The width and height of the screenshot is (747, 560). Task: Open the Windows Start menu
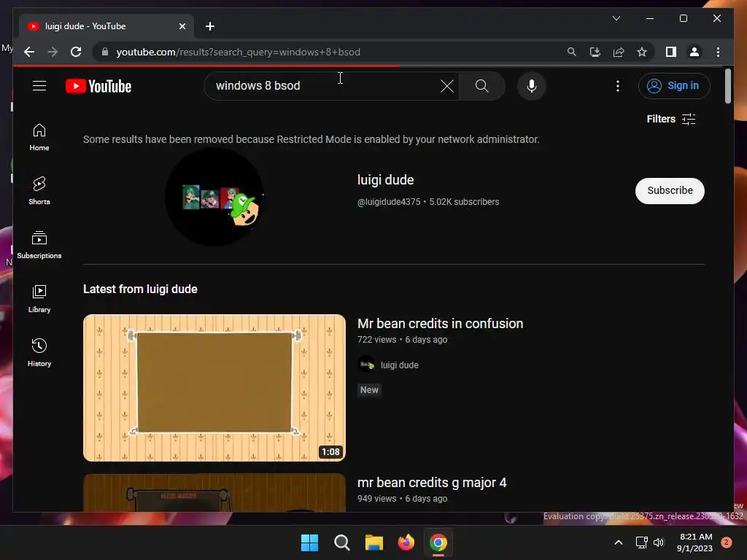click(x=309, y=542)
